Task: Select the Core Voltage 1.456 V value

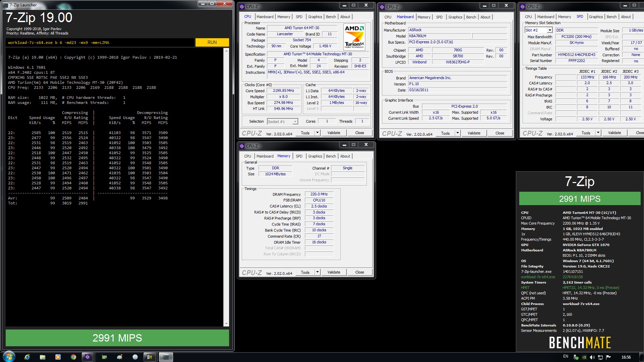Action: [325, 46]
